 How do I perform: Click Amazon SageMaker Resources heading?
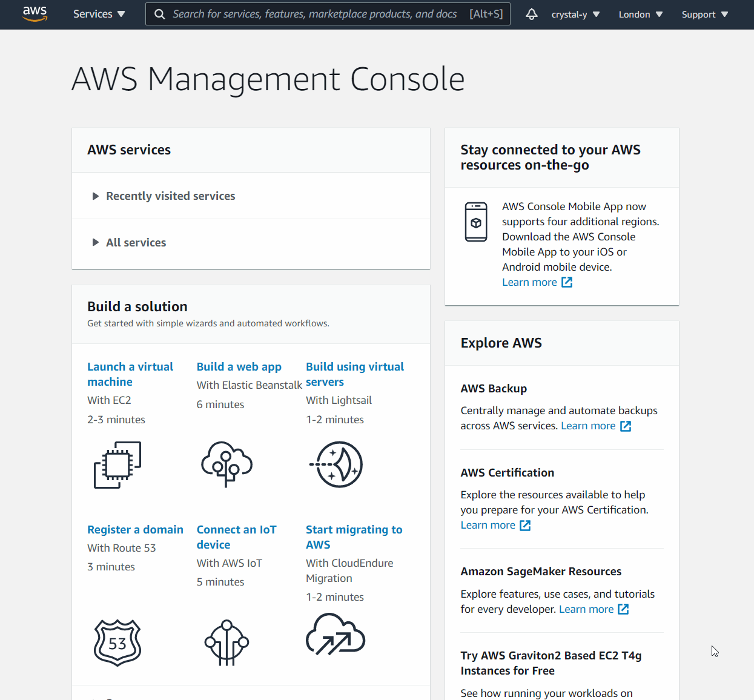(541, 572)
